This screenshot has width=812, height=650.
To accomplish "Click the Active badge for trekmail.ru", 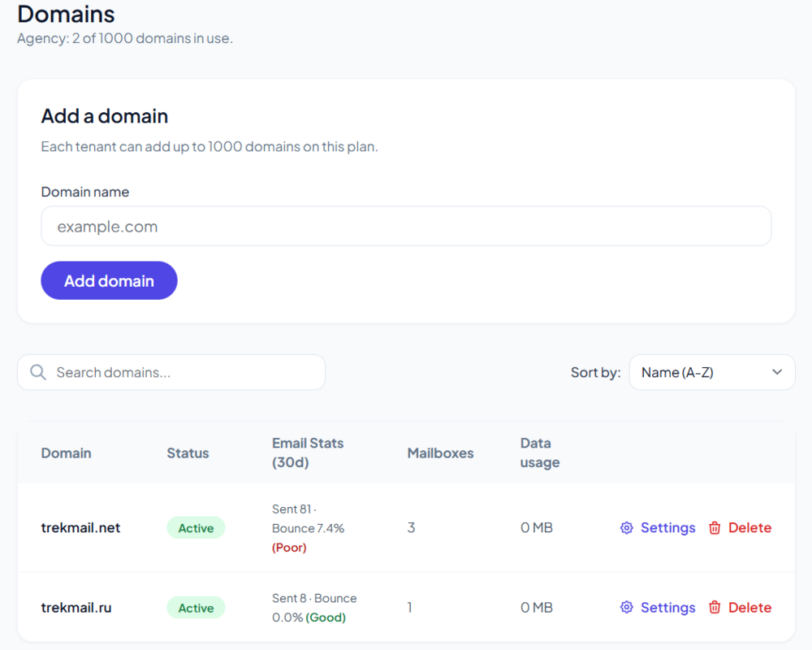I will point(196,607).
